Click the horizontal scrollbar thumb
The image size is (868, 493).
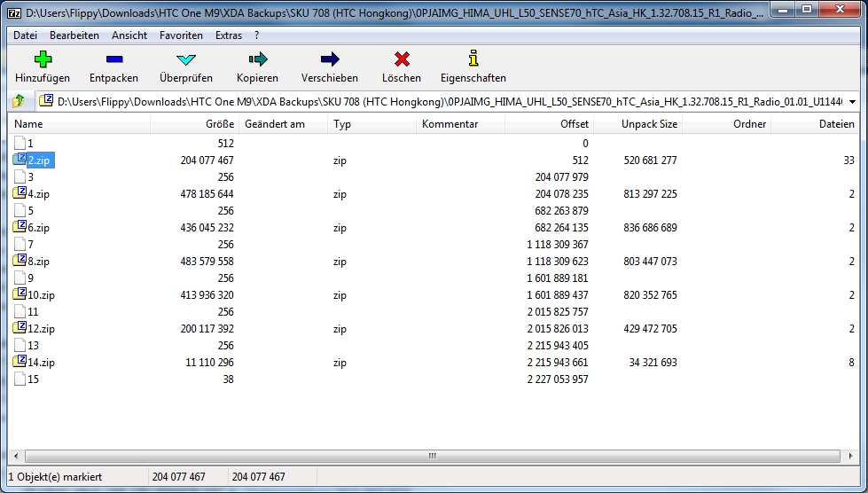coord(433,457)
